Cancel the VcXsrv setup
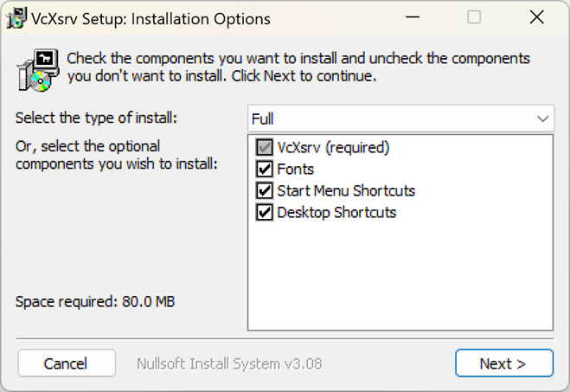The image size is (570, 392). click(67, 363)
